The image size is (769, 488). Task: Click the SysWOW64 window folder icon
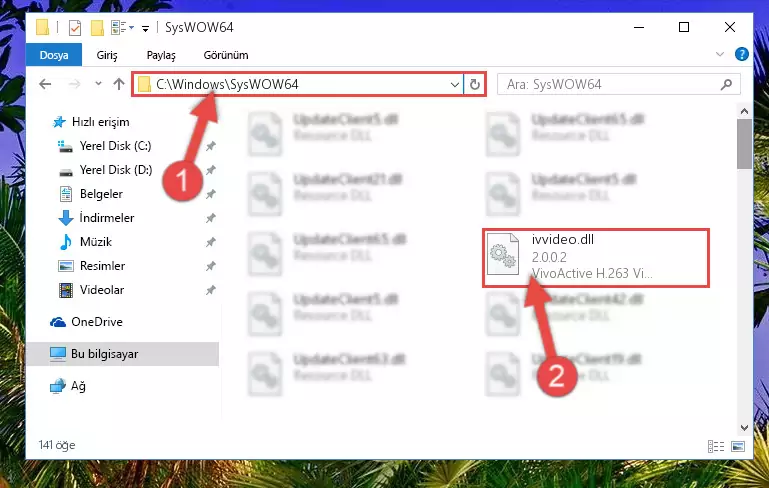pos(43,27)
